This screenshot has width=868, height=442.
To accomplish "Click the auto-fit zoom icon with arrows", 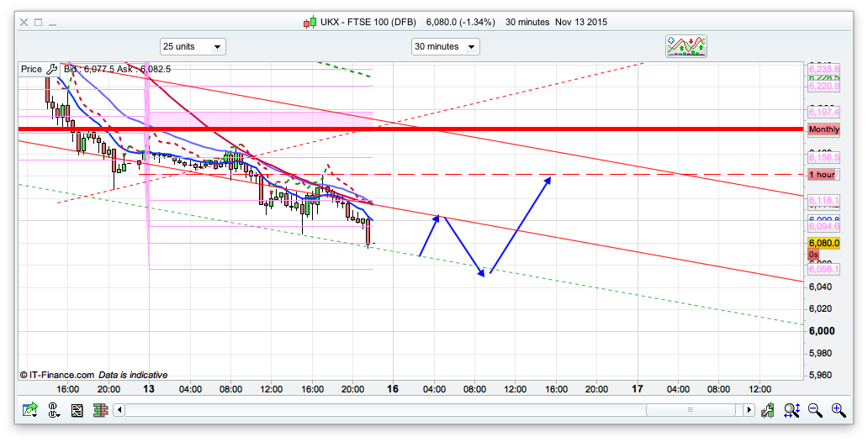I will point(791,410).
